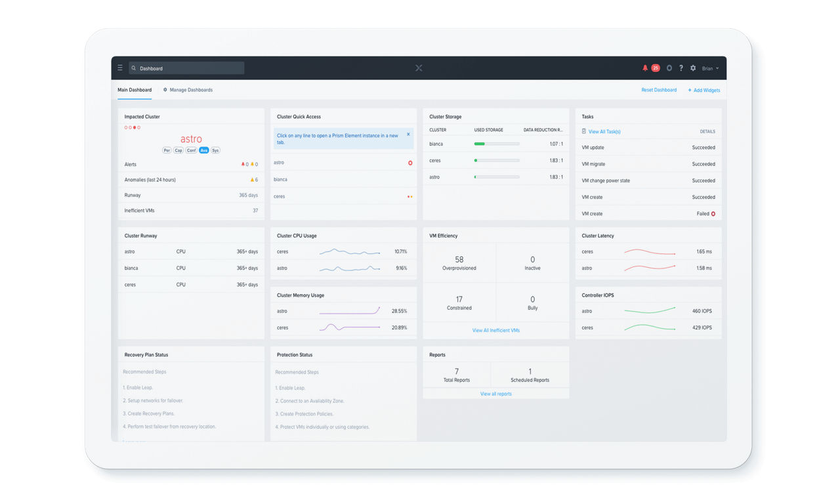Click the Nutanix X logo
The image size is (840, 504).
tap(419, 68)
